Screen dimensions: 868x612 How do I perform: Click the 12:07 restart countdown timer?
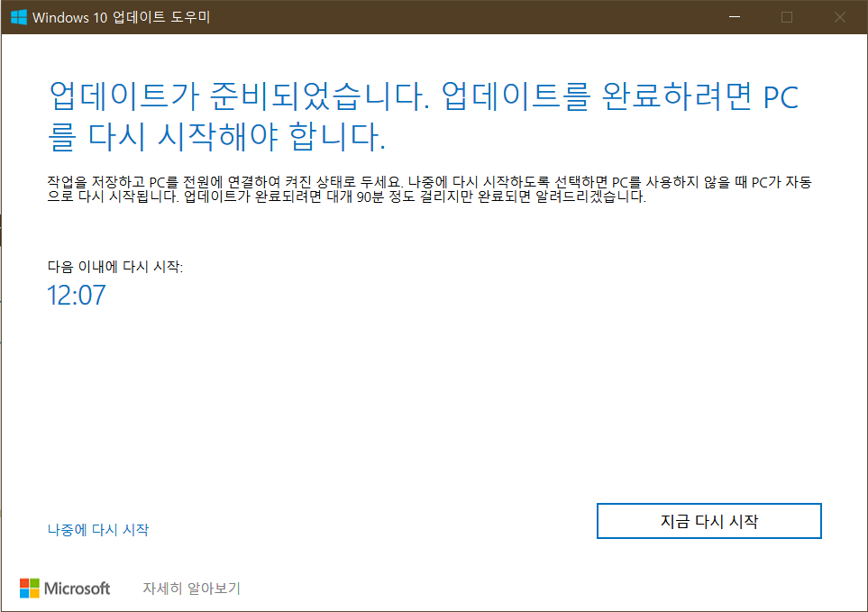coord(77,295)
